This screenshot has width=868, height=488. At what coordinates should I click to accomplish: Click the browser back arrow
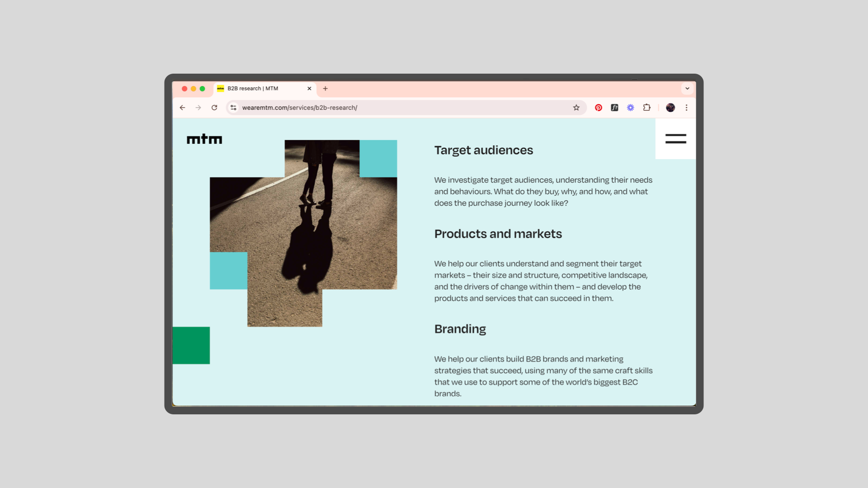(182, 108)
